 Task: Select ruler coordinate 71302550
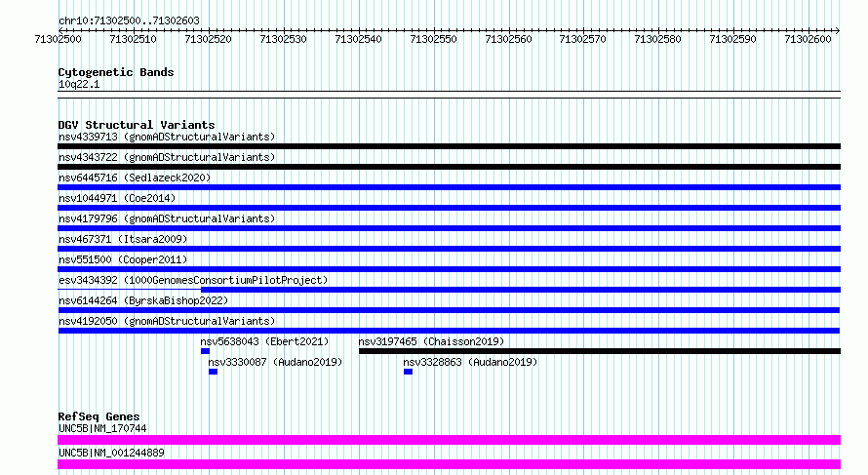(433, 39)
